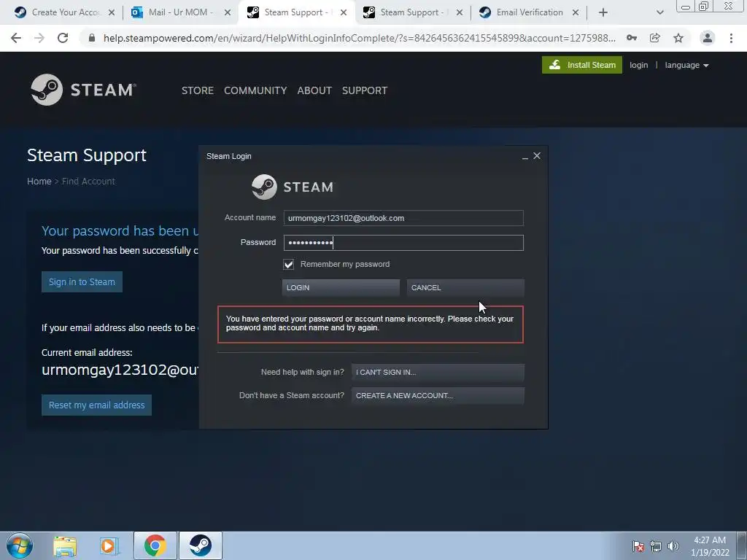Close the Mail - Ur MOM tab
The width and height of the screenshot is (747, 560).
click(x=228, y=12)
